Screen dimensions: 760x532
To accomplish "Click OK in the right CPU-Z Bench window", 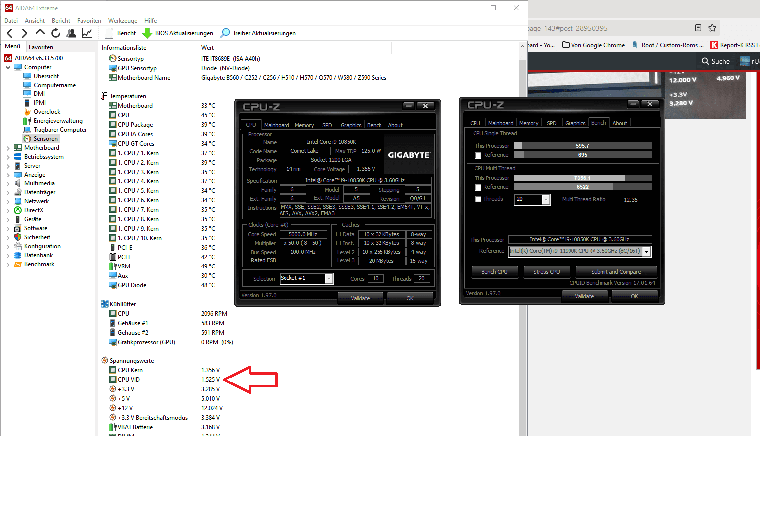I will 634,296.
